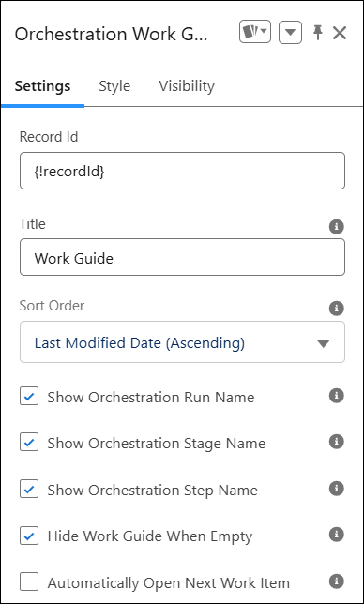Click the Record Id input field
The height and width of the screenshot is (604, 364).
[182, 171]
